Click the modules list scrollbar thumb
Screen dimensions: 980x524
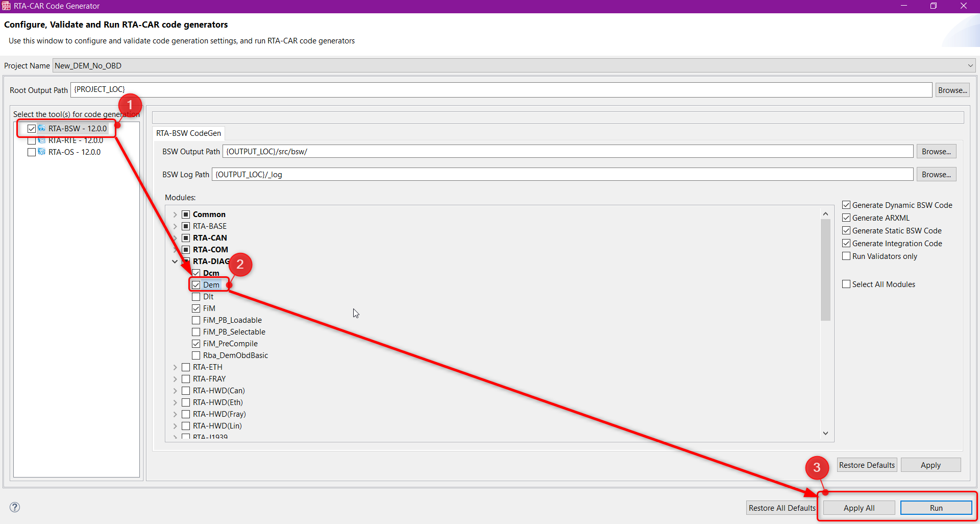[825, 270]
